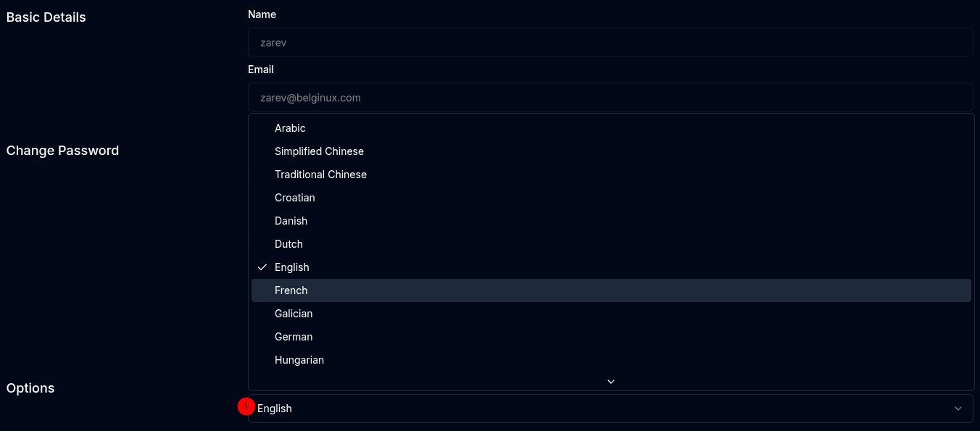The height and width of the screenshot is (431, 980).
Task: Choose the highlighted French option
Action: (x=611, y=290)
